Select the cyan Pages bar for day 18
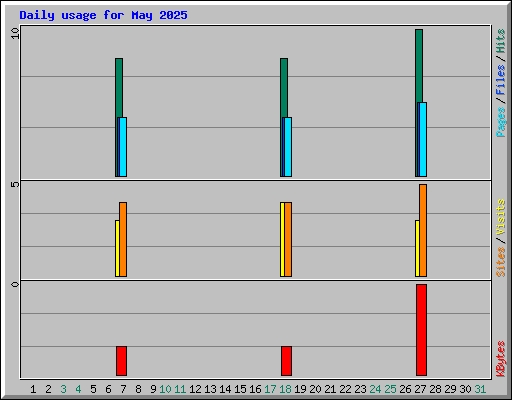 tap(288, 147)
